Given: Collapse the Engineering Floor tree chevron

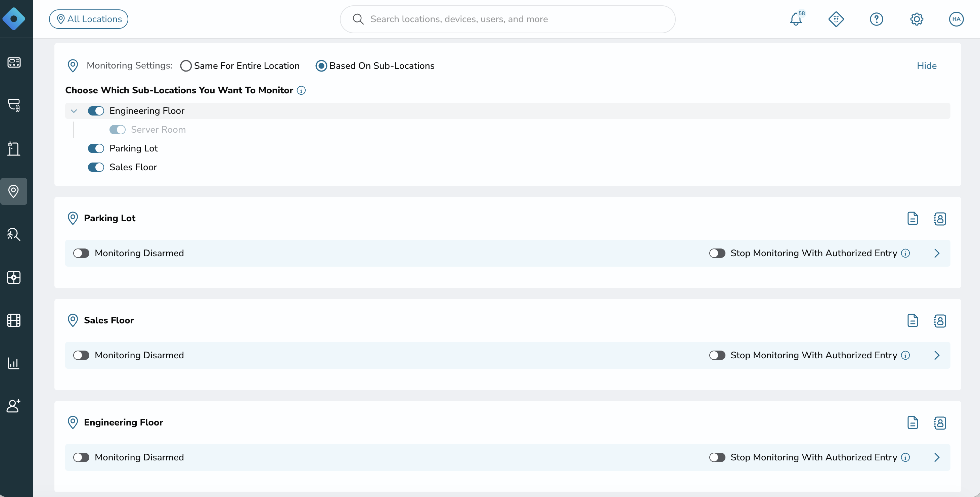Looking at the screenshot, I should click(74, 111).
